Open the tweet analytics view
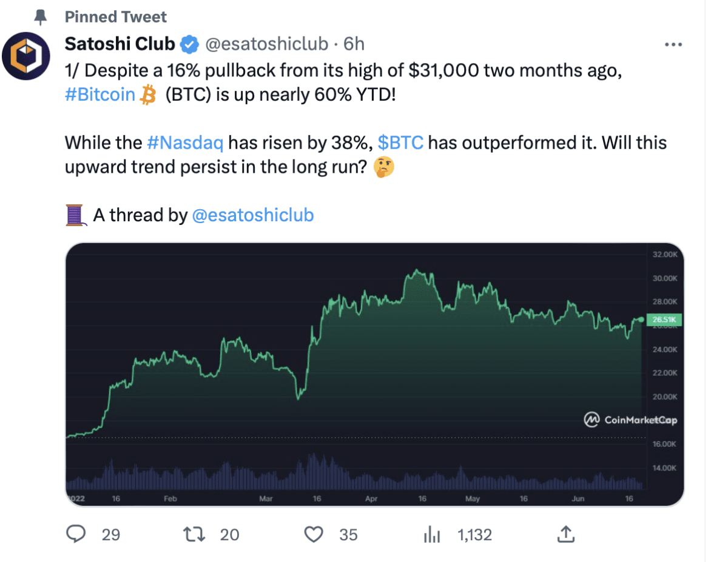Screen dimensions: 728x562 pos(431,535)
